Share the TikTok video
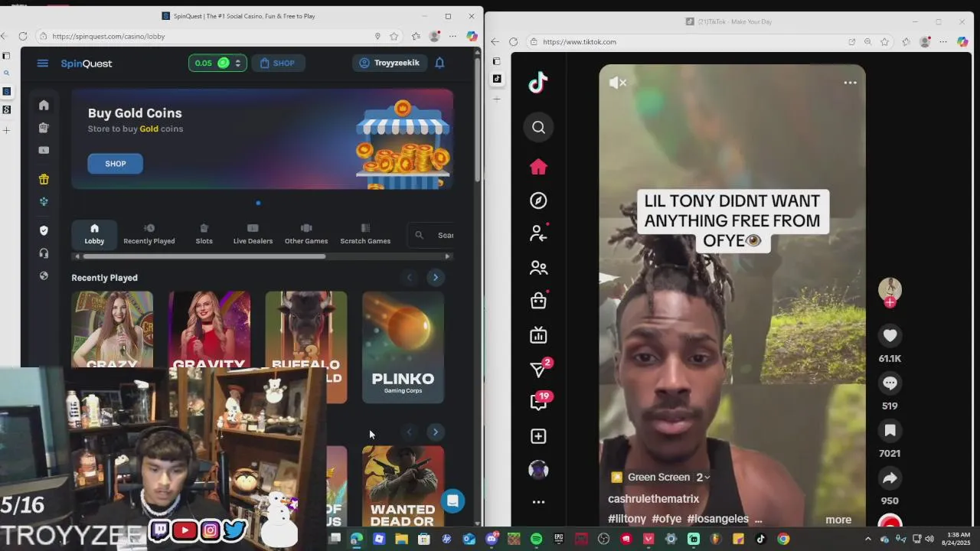The height and width of the screenshot is (551, 980). click(890, 478)
